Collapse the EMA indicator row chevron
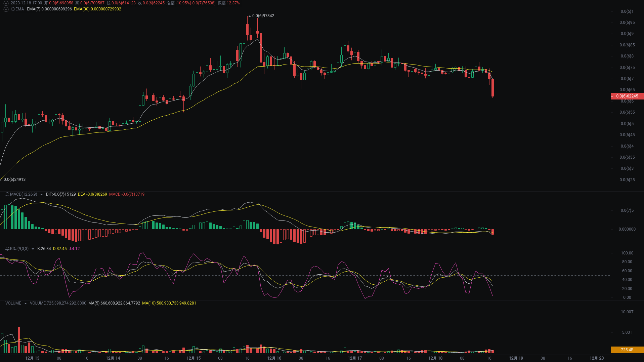Screen dimensions: 644x362 pyautogui.click(x=6, y=9)
